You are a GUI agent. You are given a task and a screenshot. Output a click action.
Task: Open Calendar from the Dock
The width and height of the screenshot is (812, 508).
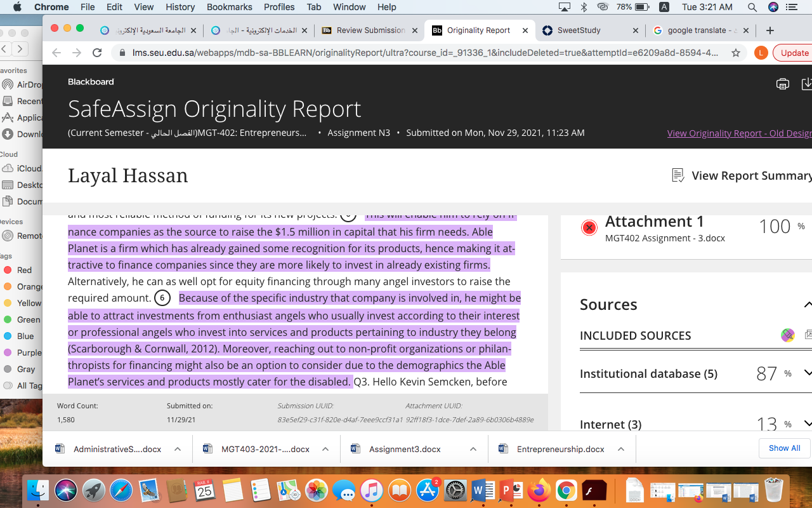click(x=205, y=490)
